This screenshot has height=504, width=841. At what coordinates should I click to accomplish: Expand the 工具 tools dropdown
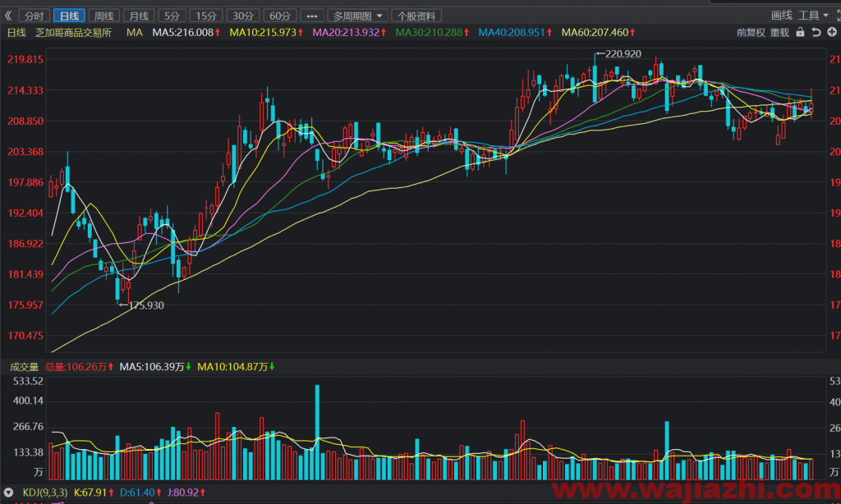coord(813,15)
